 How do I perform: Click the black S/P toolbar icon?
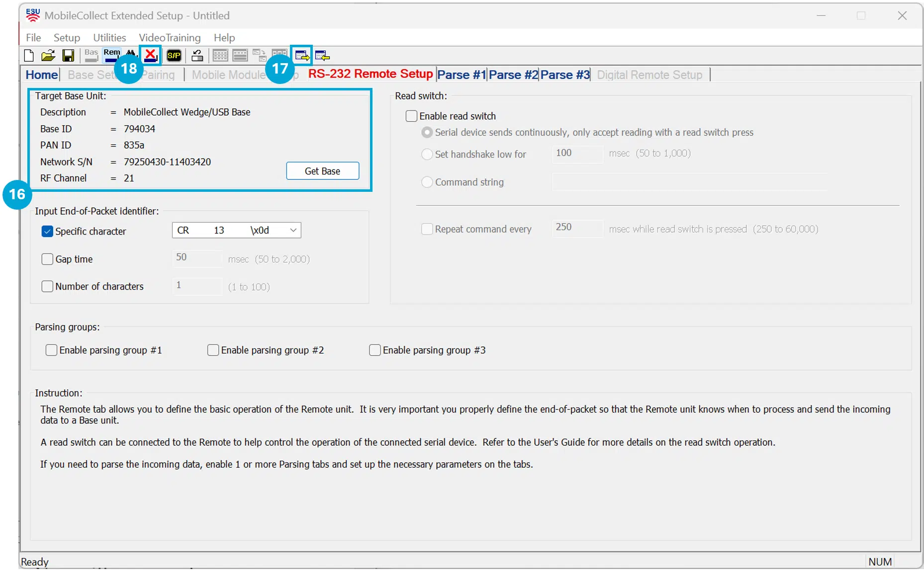point(174,56)
